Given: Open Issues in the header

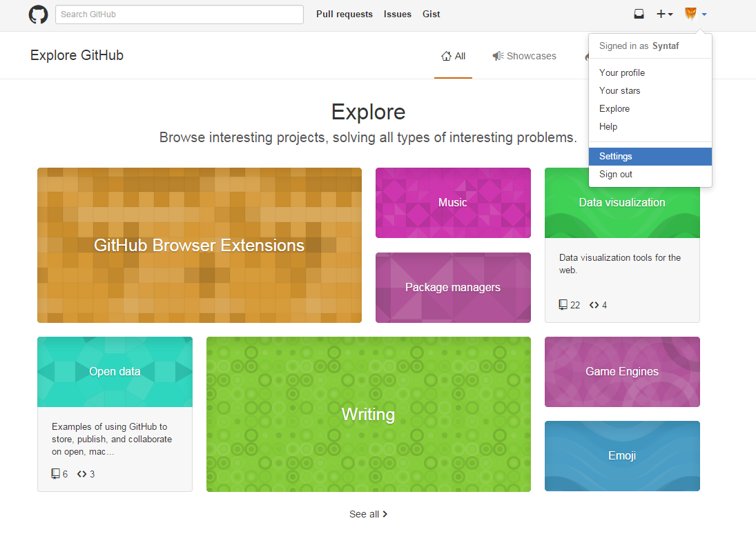Looking at the screenshot, I should click(397, 14).
